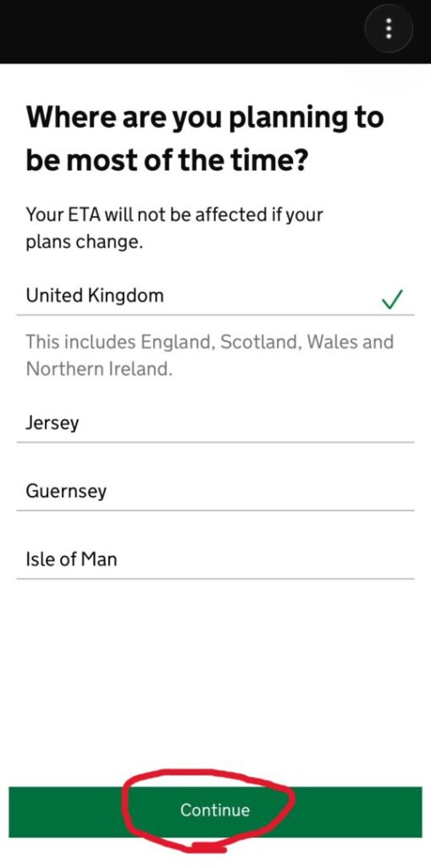Choose the Jersey option
Viewport: 431px width, 868px height.
pyautogui.click(x=215, y=424)
